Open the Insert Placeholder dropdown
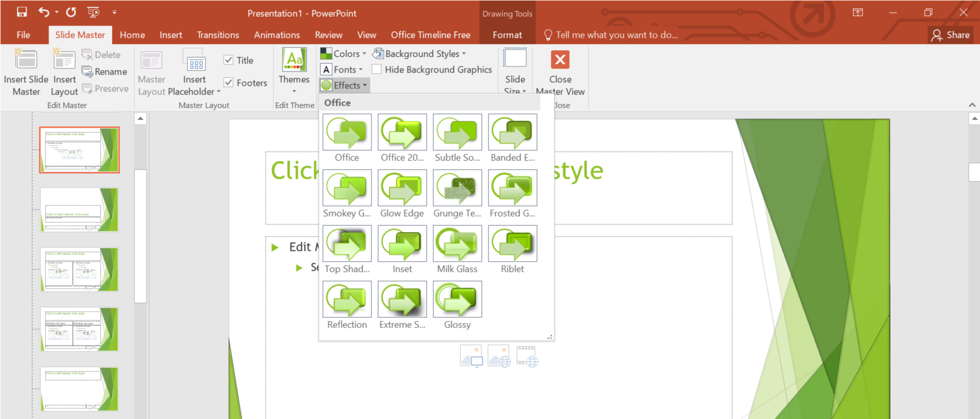The height and width of the screenshot is (419, 980). [x=195, y=73]
